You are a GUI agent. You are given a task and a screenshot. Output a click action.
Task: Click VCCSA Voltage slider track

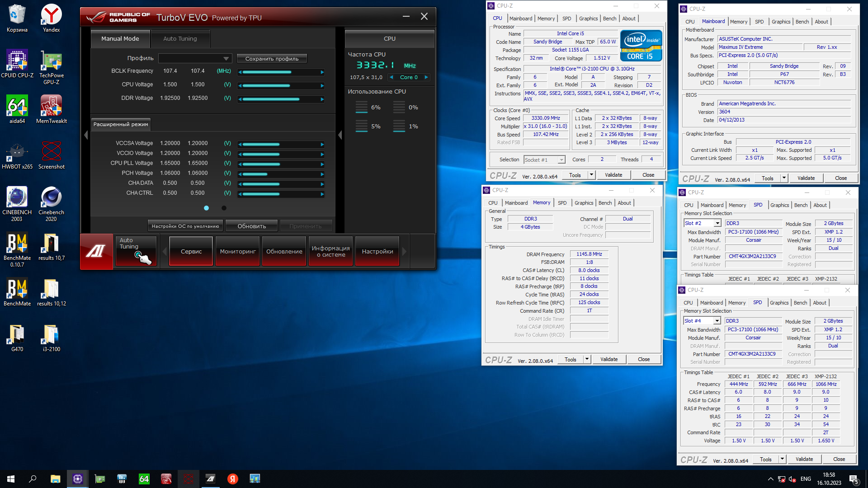(281, 145)
